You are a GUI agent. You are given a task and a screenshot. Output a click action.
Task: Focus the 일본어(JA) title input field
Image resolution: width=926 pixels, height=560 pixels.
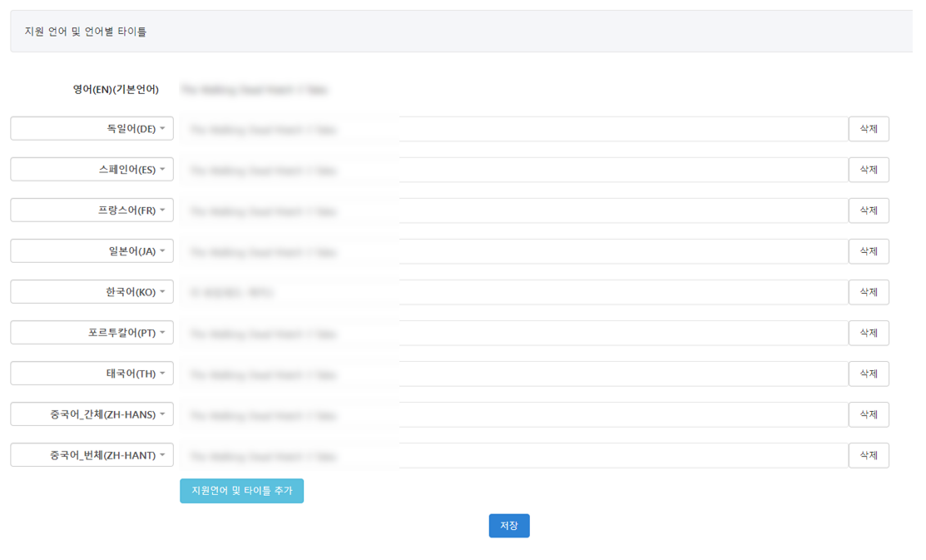514,251
